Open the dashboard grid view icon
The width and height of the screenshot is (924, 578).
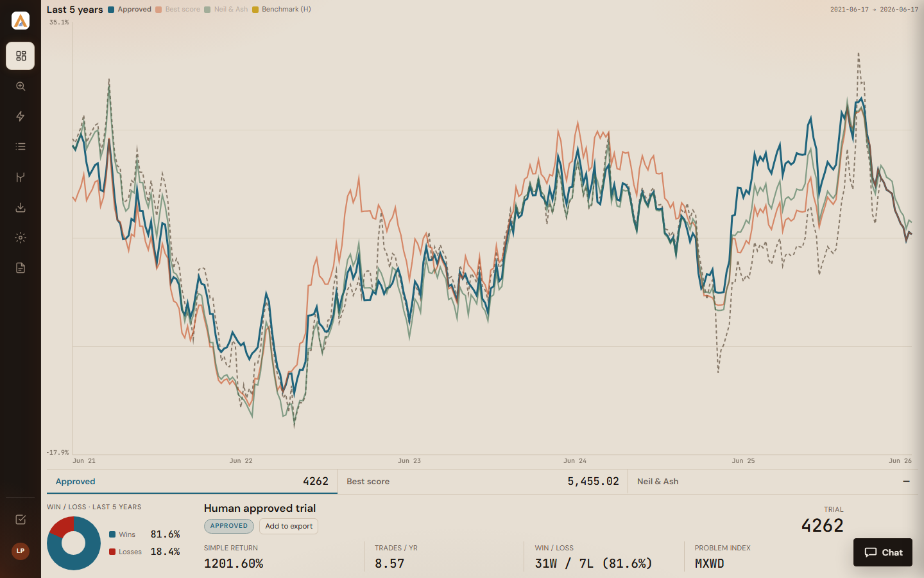coord(21,56)
